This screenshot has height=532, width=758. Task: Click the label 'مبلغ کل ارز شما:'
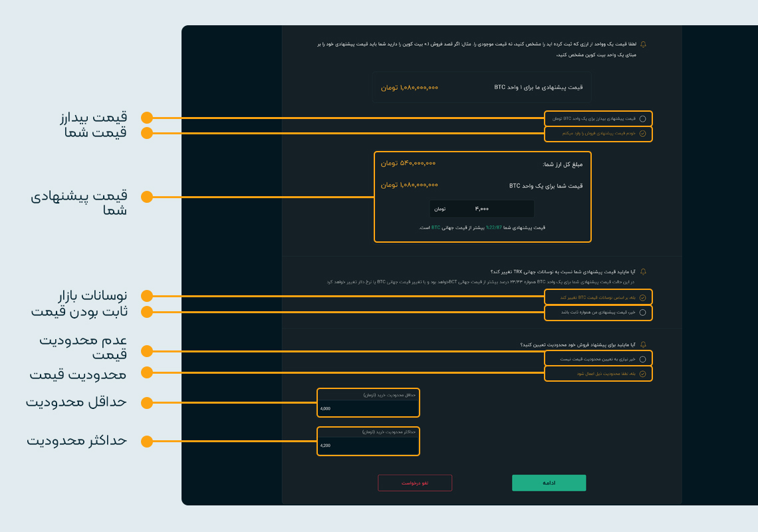[x=563, y=164]
